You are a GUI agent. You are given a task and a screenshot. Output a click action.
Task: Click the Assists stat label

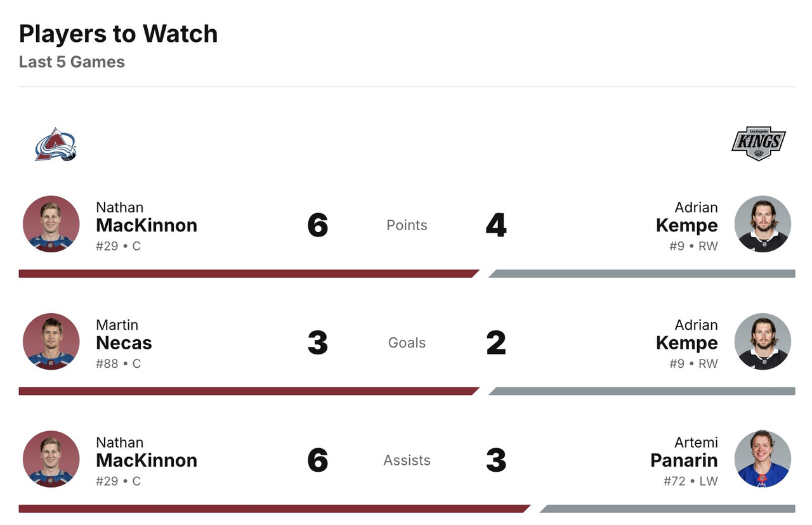pos(407,460)
